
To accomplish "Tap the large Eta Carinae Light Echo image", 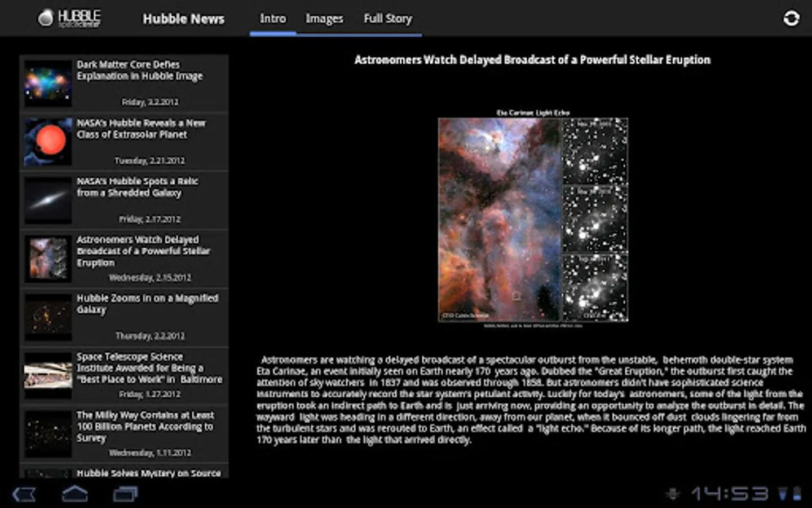I will pyautogui.click(x=533, y=220).
